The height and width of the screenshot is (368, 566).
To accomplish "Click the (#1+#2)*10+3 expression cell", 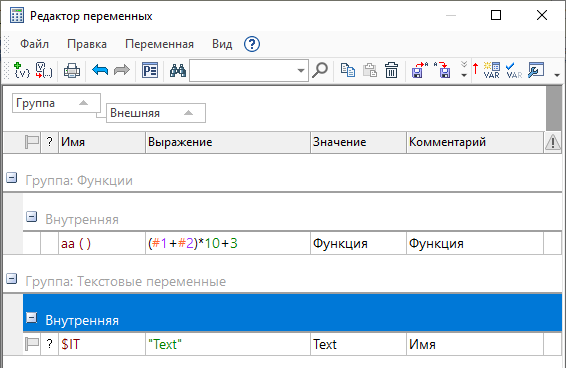I will click(228, 243).
